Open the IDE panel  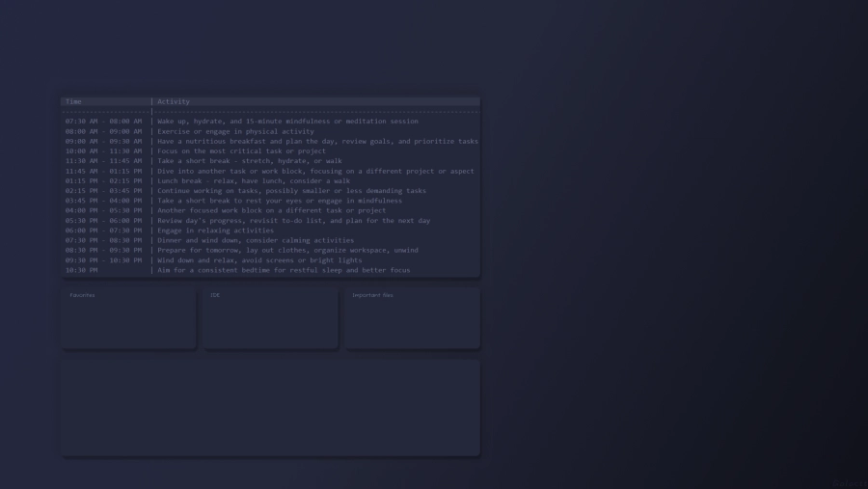coord(271,318)
